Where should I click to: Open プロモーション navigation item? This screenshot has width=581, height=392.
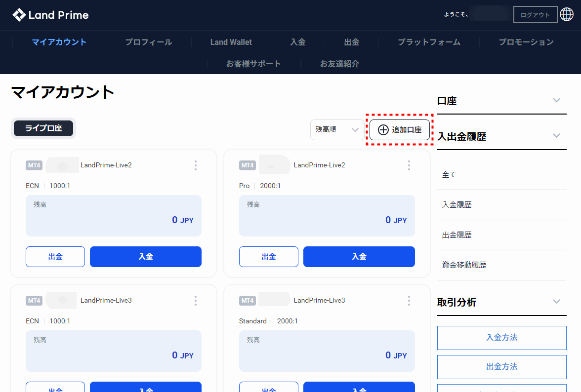[526, 42]
